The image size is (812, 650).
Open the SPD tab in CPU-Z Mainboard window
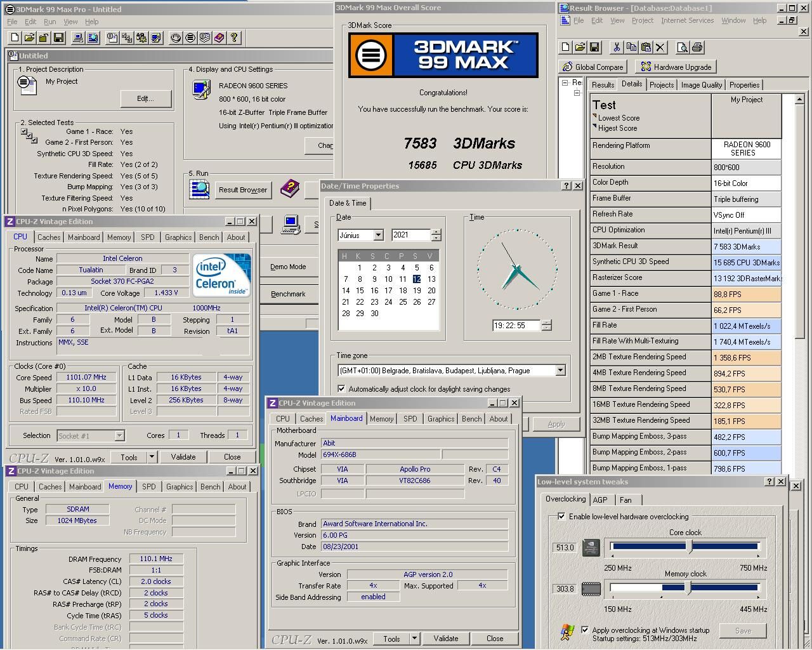click(410, 419)
